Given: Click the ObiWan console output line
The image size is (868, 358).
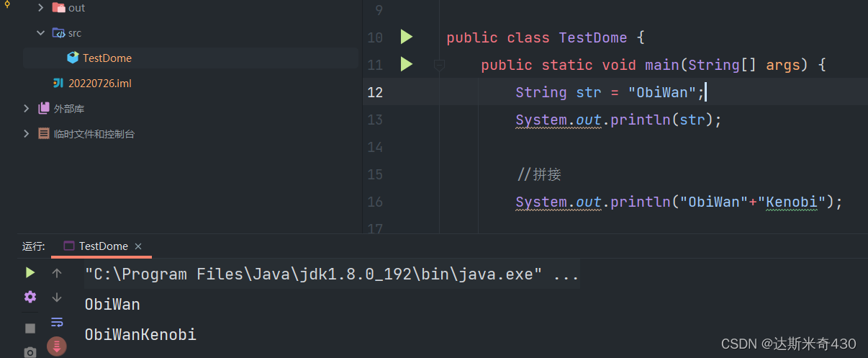Looking at the screenshot, I should tap(112, 304).
